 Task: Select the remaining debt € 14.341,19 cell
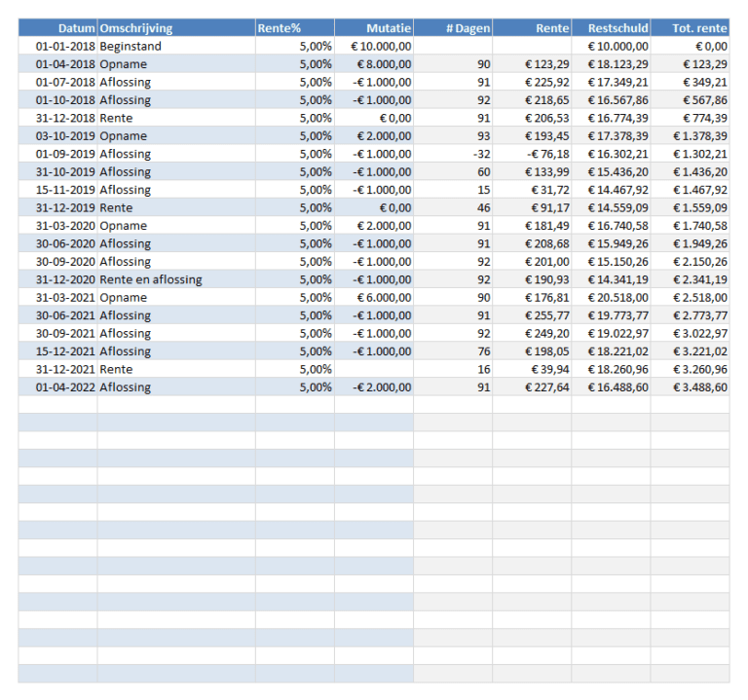(x=618, y=279)
